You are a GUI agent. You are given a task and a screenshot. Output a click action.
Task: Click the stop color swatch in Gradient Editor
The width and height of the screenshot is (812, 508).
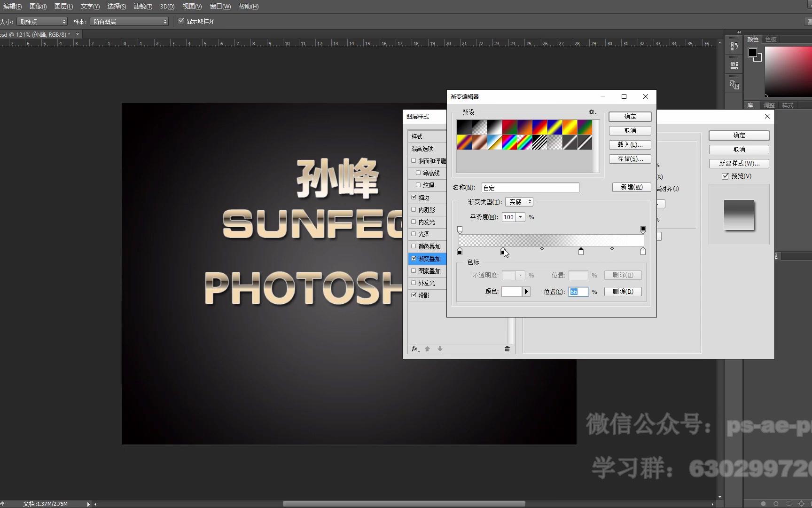coord(511,292)
